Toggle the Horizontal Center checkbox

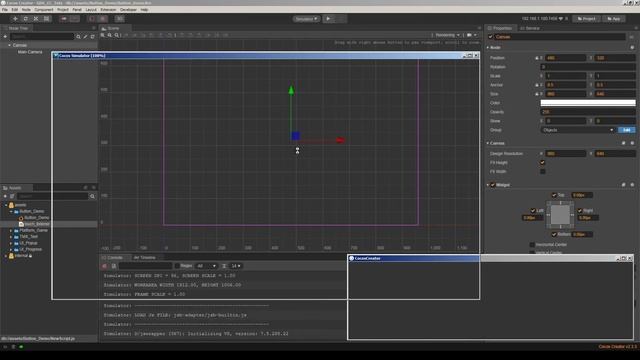pyautogui.click(x=532, y=245)
